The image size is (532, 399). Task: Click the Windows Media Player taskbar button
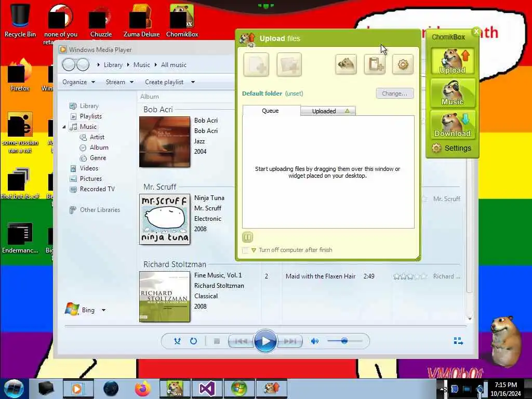[x=78, y=389]
